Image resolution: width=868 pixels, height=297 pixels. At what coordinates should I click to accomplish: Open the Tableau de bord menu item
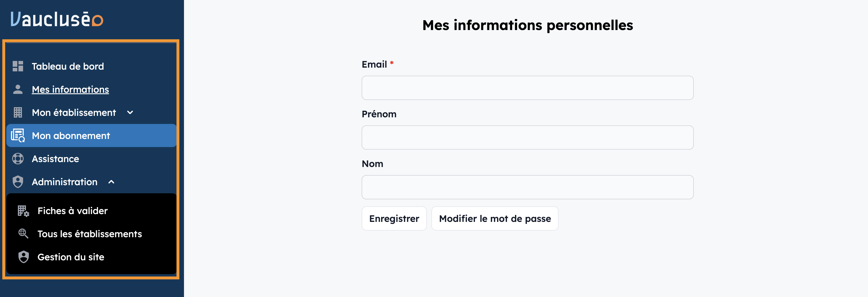coord(68,66)
